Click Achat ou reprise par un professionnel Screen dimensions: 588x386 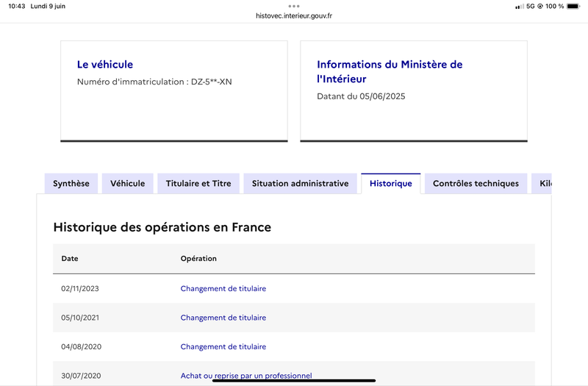coord(246,376)
